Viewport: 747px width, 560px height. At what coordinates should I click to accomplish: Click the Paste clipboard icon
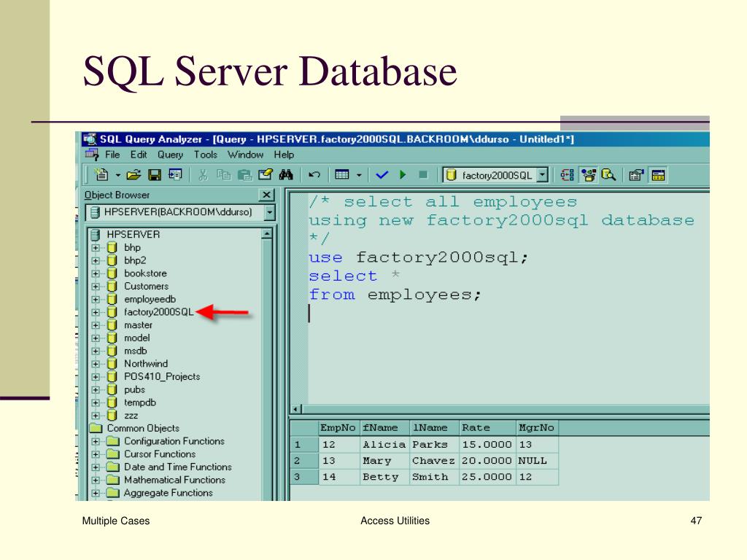coord(244,175)
